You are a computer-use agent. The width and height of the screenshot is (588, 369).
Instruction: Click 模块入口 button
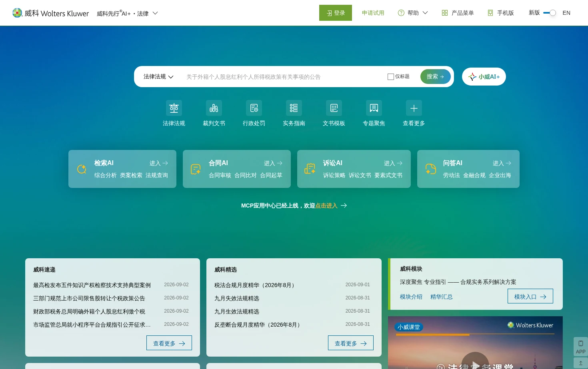tap(530, 296)
